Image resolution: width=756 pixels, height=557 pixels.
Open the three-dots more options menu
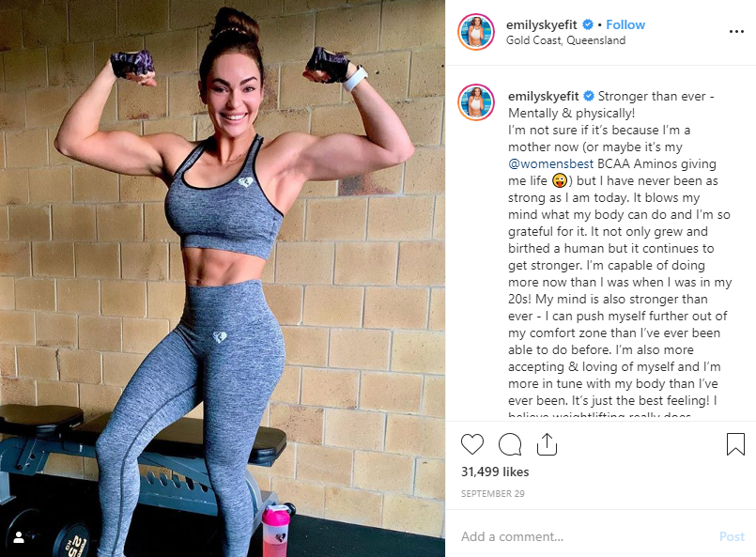(x=736, y=31)
